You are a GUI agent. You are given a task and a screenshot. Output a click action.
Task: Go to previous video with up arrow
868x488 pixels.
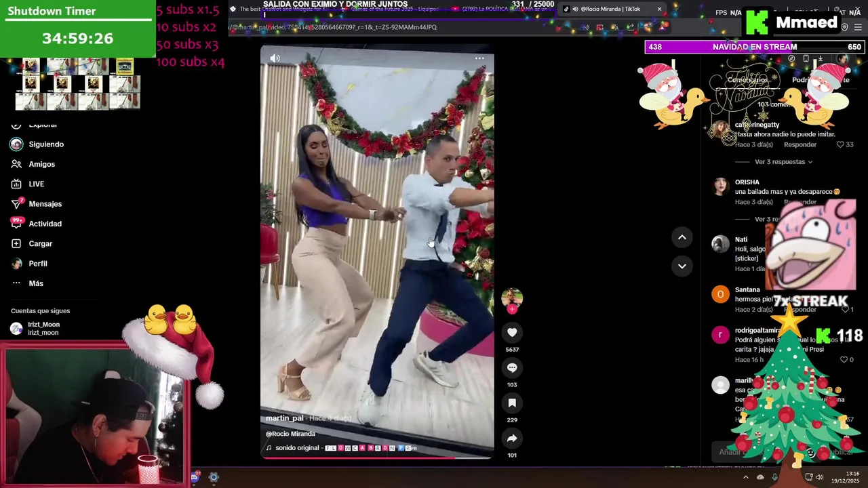click(682, 237)
